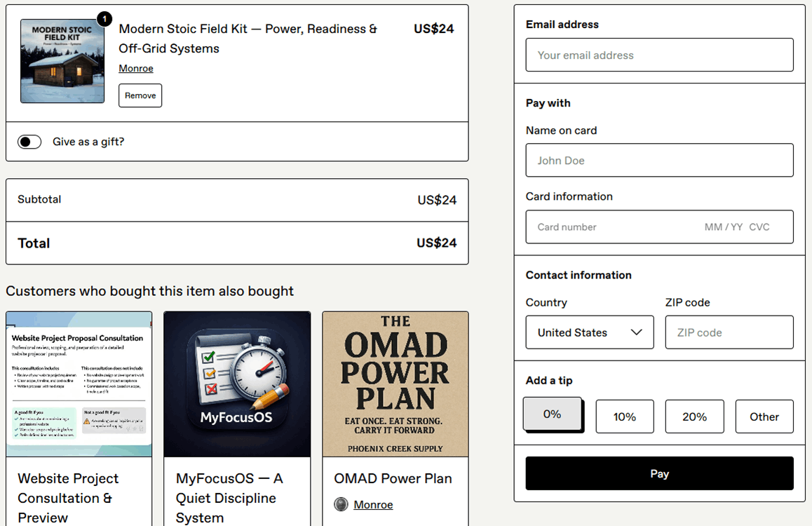Click the Modern Stoic Field Kit product thumbnail
The width and height of the screenshot is (812, 526).
pos(62,61)
